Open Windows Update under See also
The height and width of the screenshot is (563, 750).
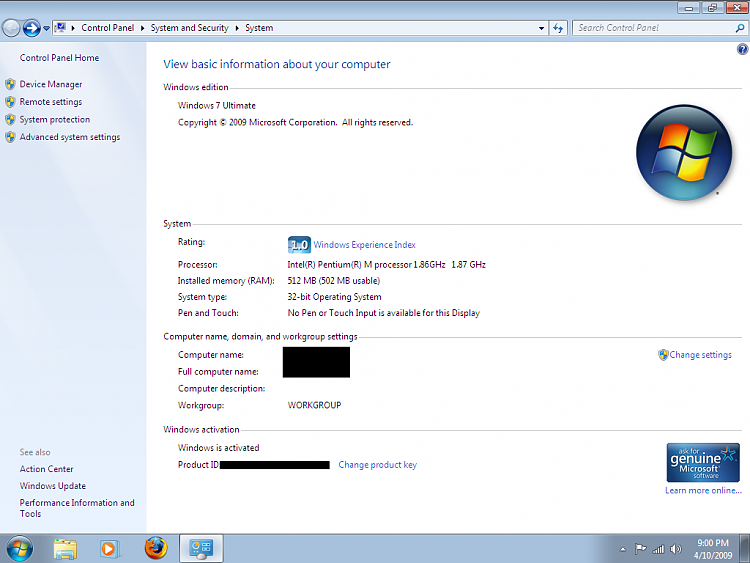tap(53, 486)
